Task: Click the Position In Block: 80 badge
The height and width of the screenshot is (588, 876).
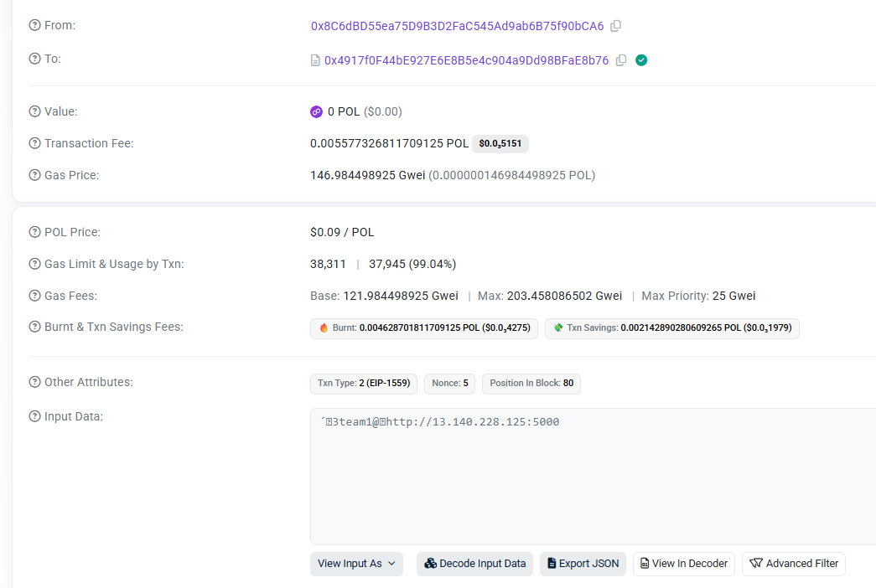Action: 531,383
